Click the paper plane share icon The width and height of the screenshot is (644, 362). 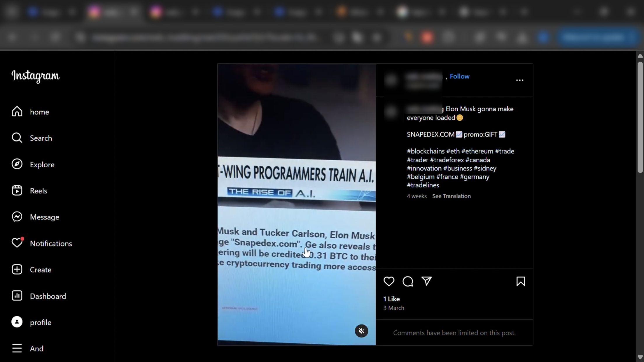click(426, 281)
